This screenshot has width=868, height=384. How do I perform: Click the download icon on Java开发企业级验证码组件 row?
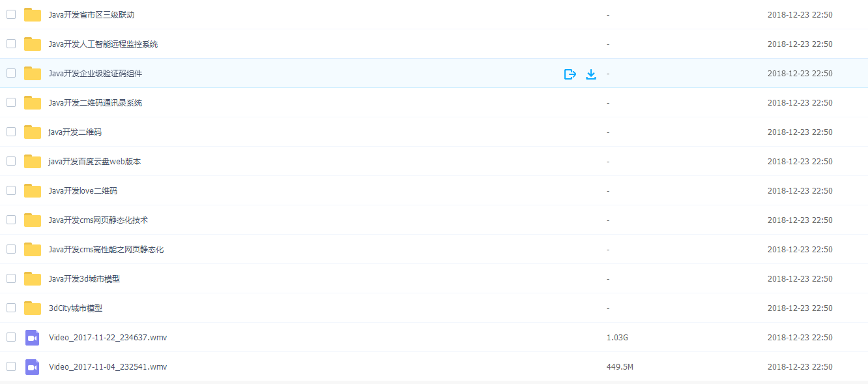coord(591,74)
